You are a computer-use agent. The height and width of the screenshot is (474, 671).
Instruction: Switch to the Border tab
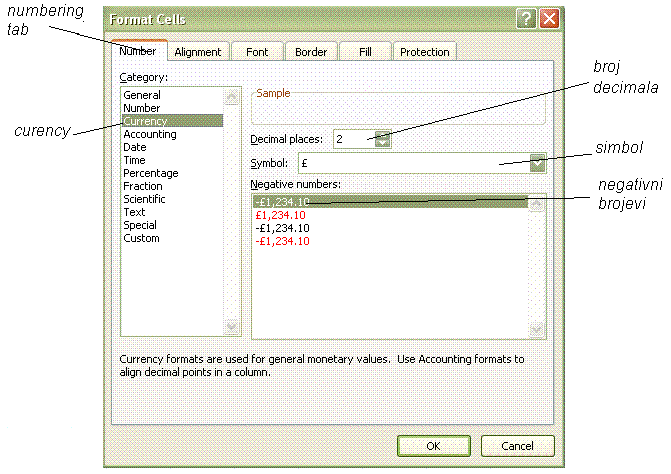[x=311, y=52]
